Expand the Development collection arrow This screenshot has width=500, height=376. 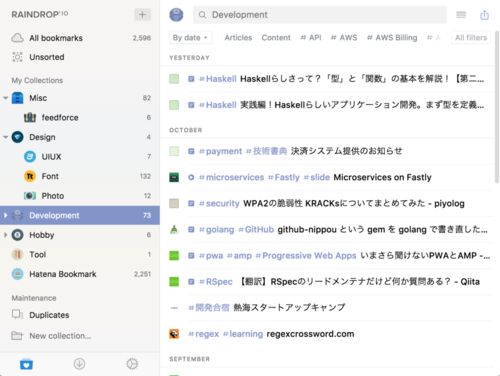pyautogui.click(x=5, y=215)
